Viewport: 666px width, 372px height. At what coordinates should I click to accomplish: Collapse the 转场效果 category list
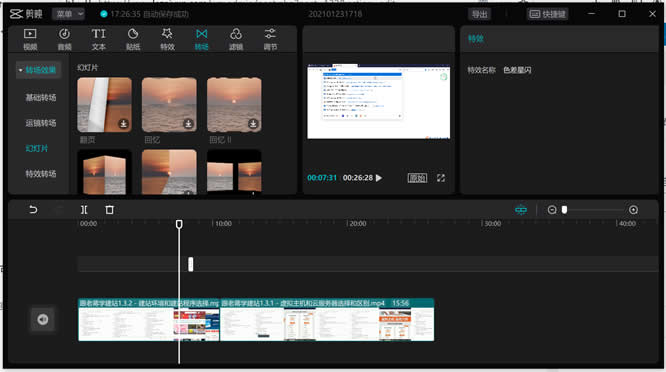[x=38, y=70]
